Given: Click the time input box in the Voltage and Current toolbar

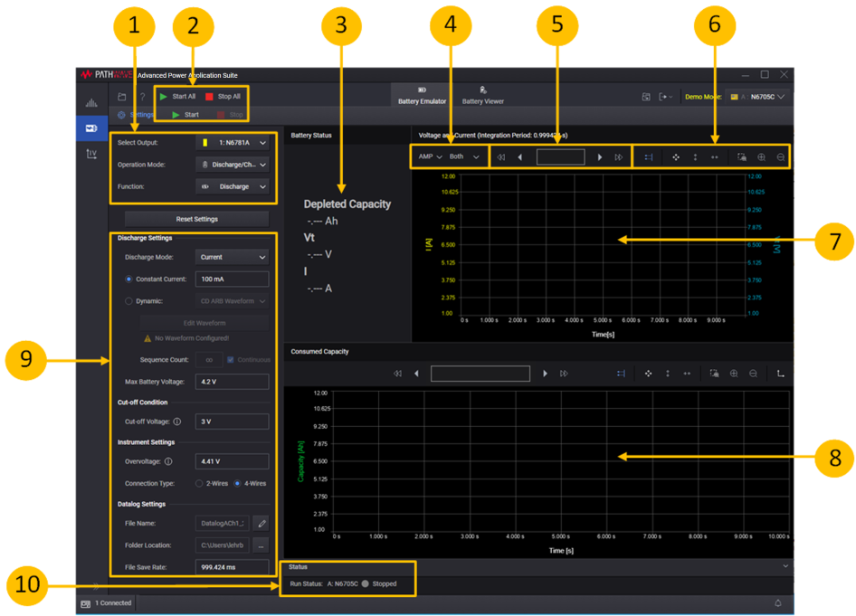Looking at the screenshot, I should [561, 157].
